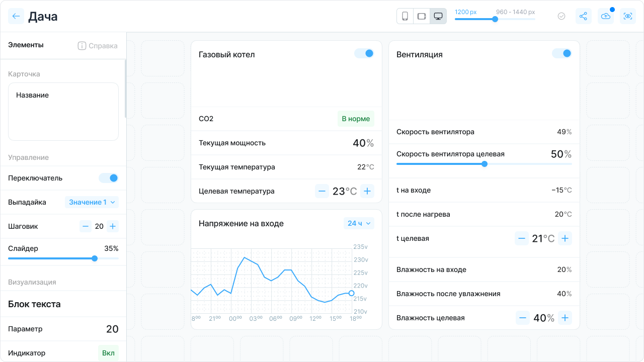The height and width of the screenshot is (362, 644).
Task: Toggle the Переключатель switch in sidebar
Action: (x=109, y=178)
